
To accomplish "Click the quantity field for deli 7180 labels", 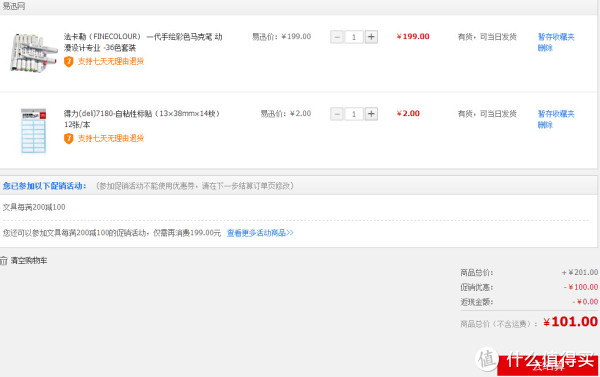I will coord(354,114).
